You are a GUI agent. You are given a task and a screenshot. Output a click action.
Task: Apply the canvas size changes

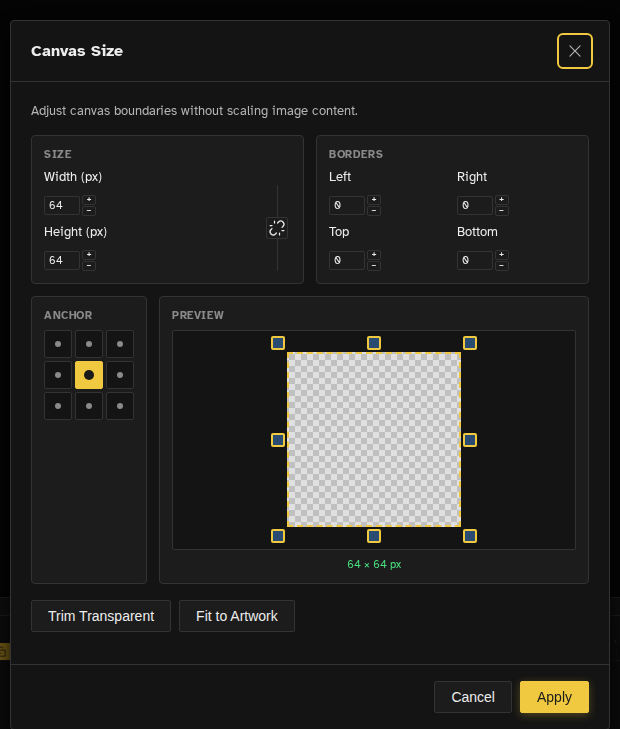coord(554,697)
